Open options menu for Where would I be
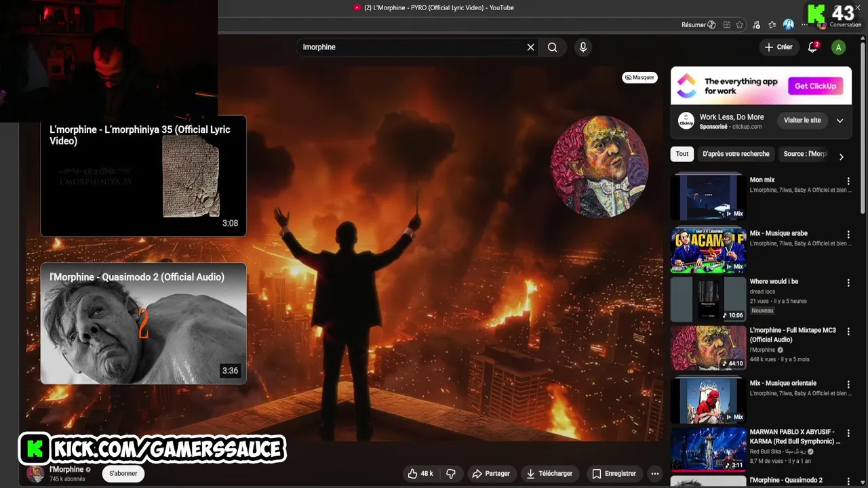This screenshot has width=868, height=488. click(848, 283)
